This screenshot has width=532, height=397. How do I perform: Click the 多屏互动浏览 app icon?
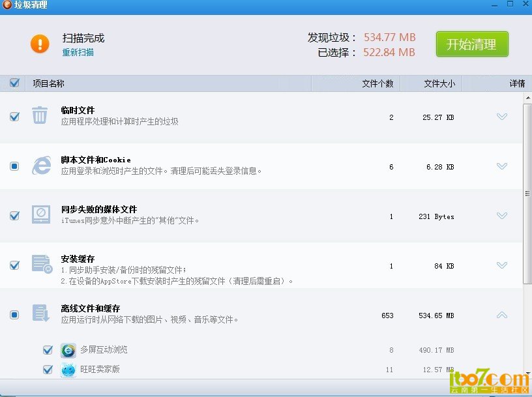click(x=68, y=350)
